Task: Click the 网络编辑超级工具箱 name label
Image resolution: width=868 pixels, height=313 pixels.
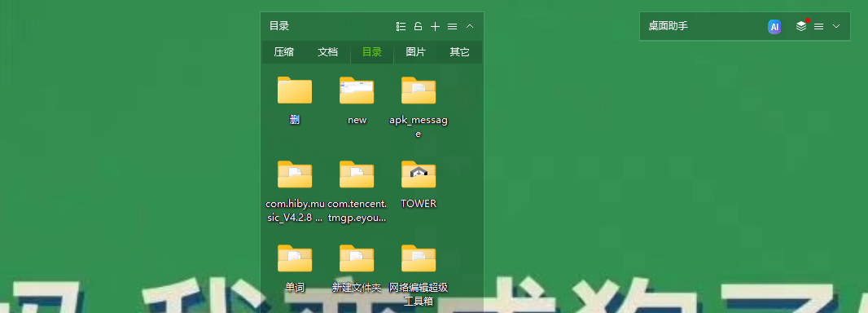Action: pos(419,294)
